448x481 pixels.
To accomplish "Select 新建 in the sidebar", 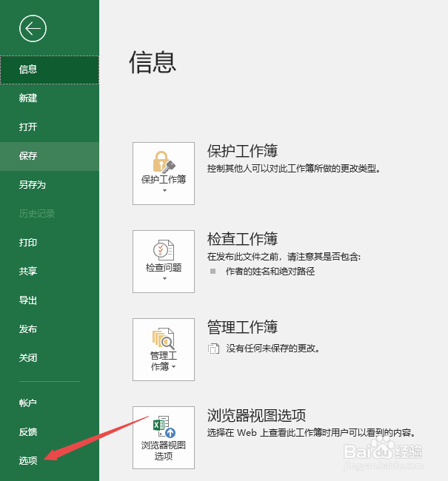I will tap(50, 98).
